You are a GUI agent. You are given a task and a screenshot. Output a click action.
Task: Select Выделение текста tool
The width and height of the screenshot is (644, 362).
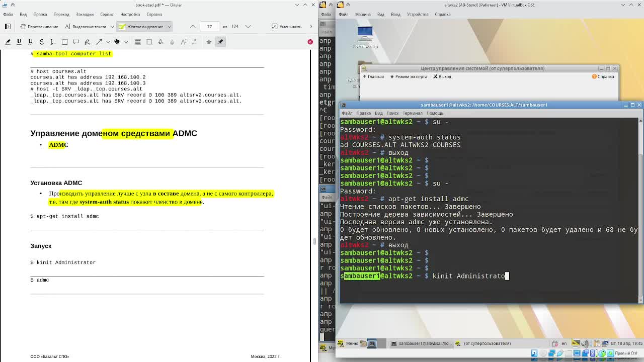coord(85,26)
